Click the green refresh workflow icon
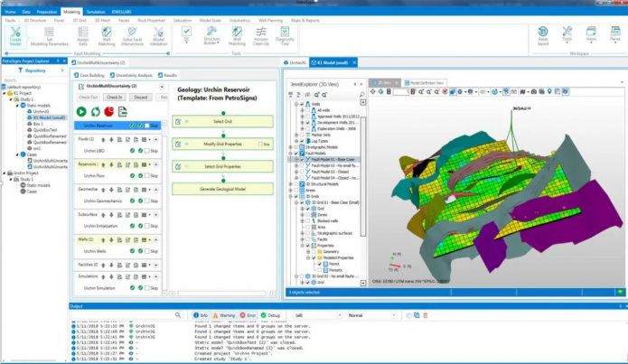 (x=95, y=111)
